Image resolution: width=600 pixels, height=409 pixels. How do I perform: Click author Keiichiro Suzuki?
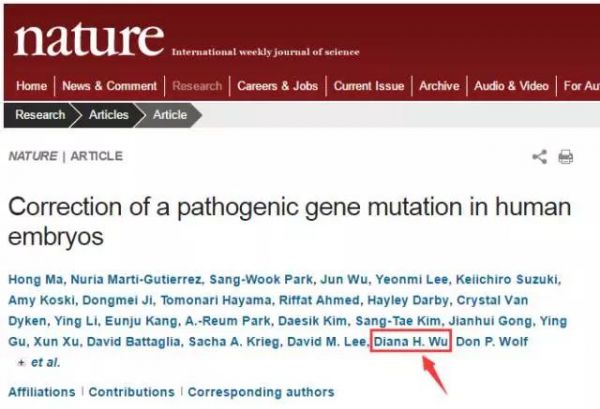[506, 279]
